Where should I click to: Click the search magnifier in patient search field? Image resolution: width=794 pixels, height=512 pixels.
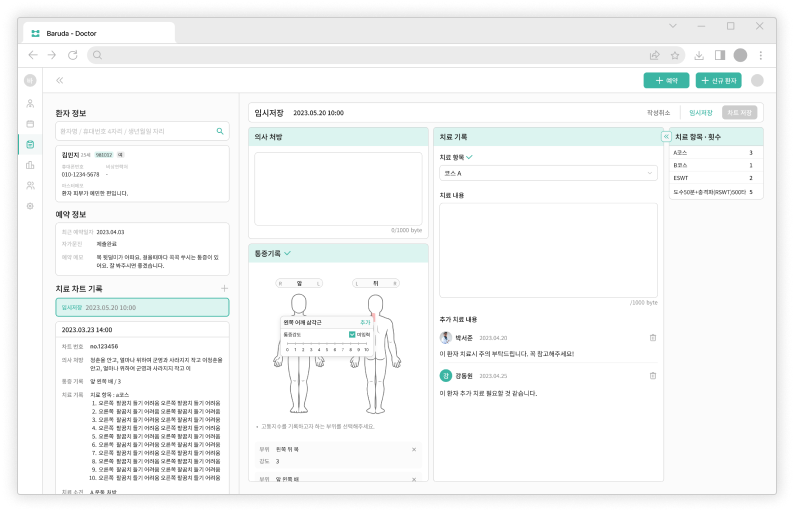tap(220, 131)
